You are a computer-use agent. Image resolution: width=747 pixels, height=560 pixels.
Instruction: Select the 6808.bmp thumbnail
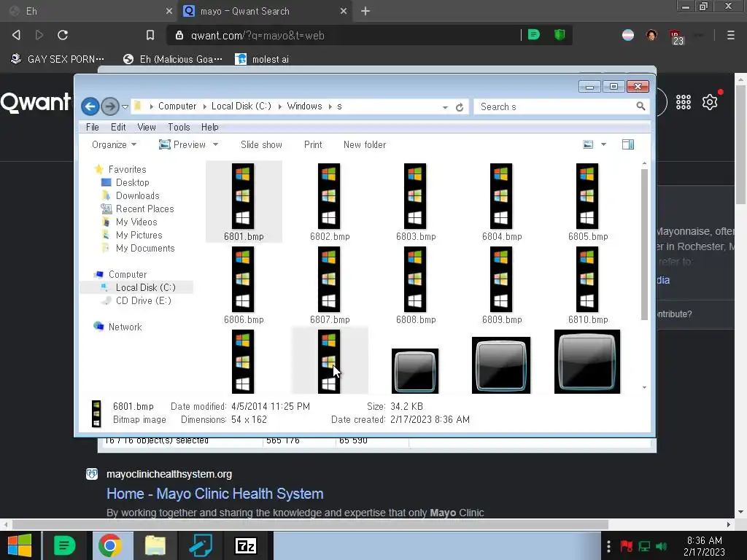click(415, 279)
